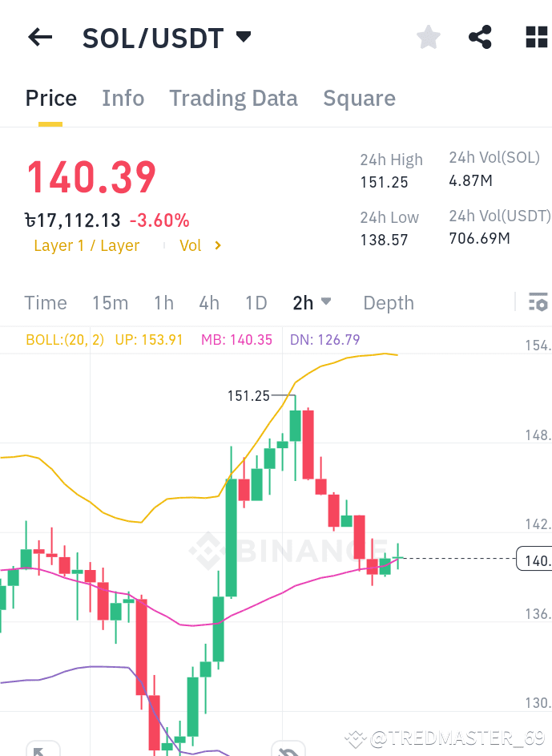This screenshot has height=756, width=552.
Task: Open the Square tab
Action: [x=359, y=98]
